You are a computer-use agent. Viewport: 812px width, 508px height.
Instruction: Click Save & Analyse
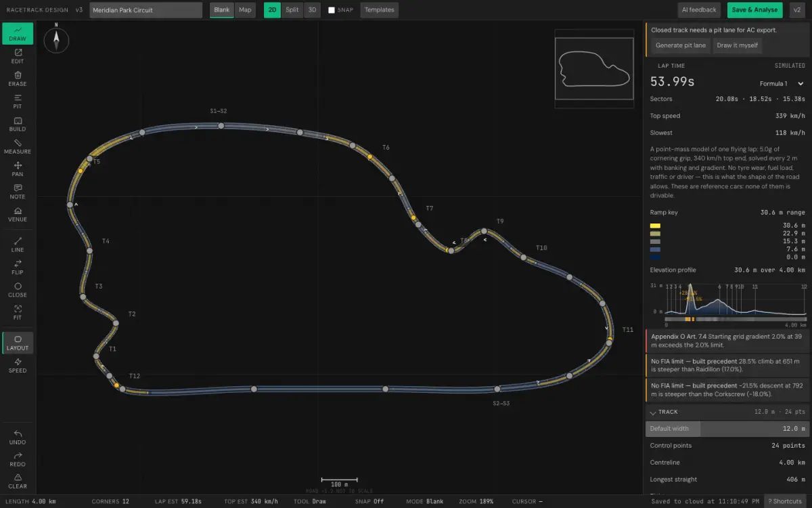pos(755,10)
